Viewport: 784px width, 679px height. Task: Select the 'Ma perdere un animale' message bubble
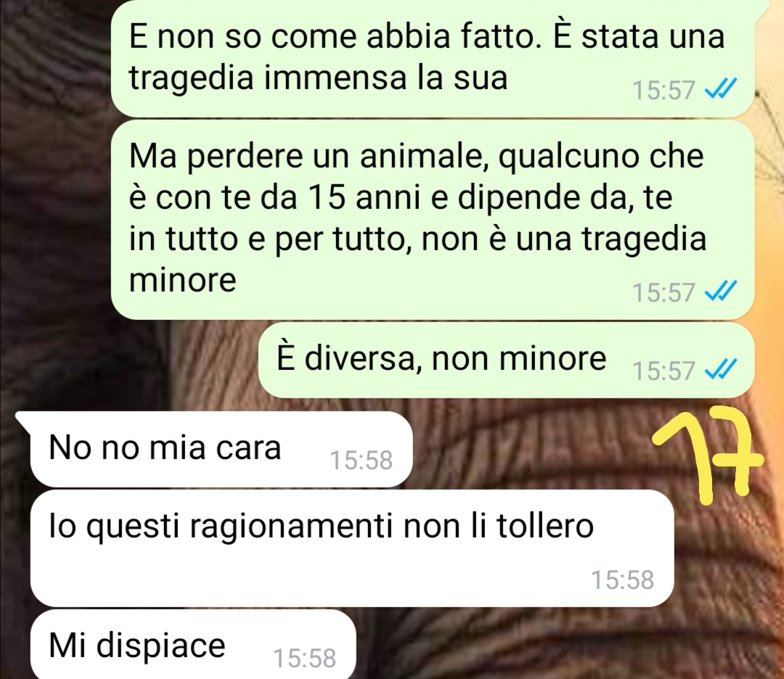[433, 219]
